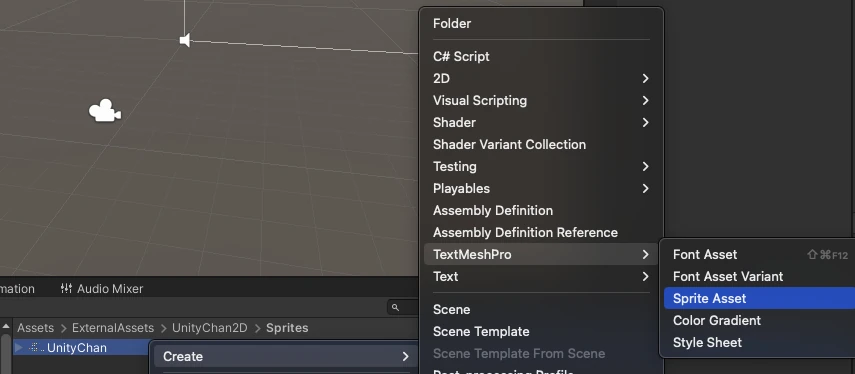The width and height of the screenshot is (855, 374).
Task: Navigate to ExternalAssets breadcrumb folder
Action: click(113, 328)
